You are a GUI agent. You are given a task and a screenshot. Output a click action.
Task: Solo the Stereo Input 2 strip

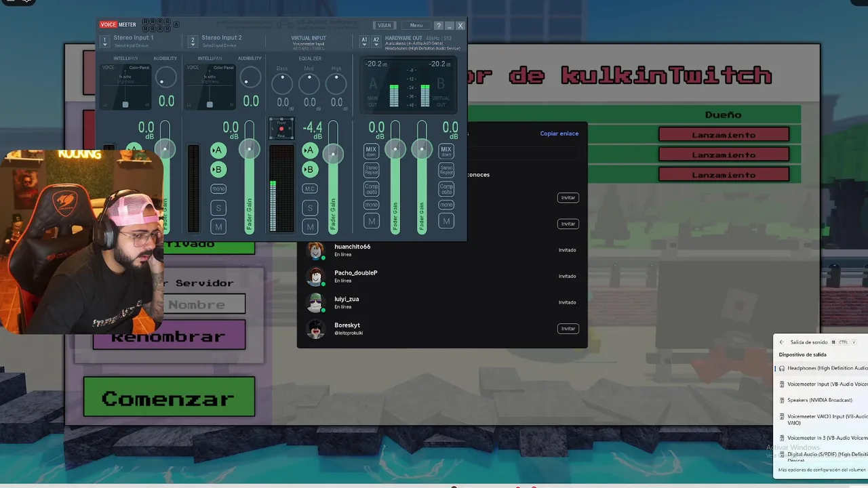(x=218, y=207)
